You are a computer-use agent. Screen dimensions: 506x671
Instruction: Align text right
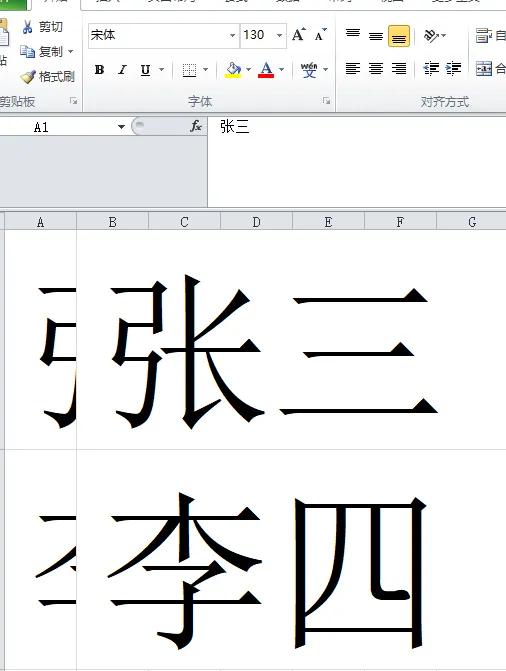point(399,68)
